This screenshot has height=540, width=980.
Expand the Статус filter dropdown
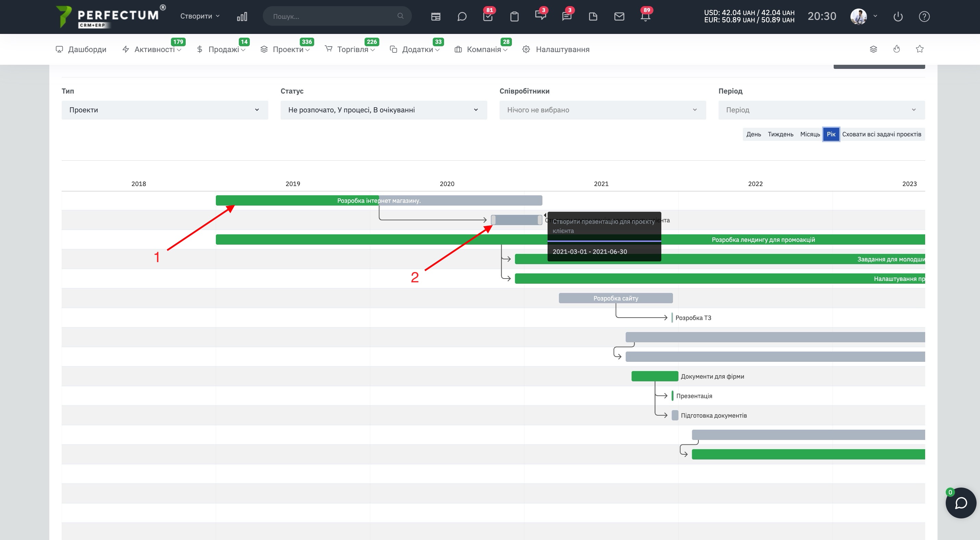coord(383,110)
